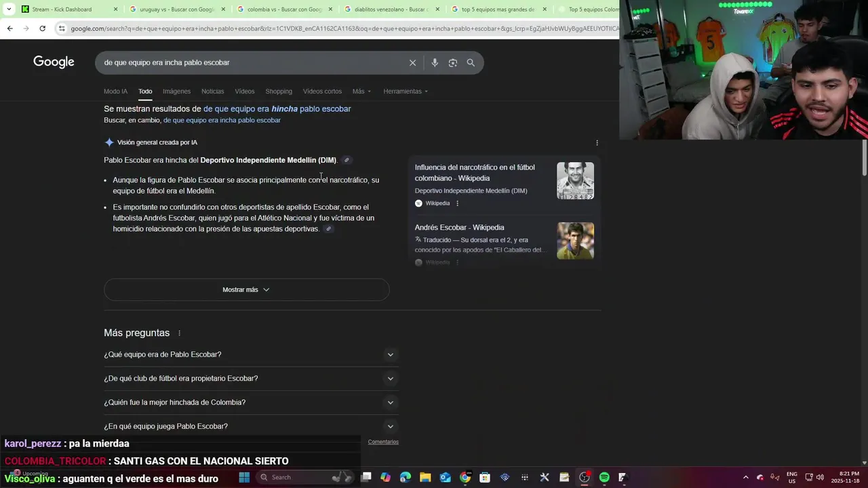Reload the page with the refresh icon
Screen dimensions: 868x488
(x=42, y=28)
